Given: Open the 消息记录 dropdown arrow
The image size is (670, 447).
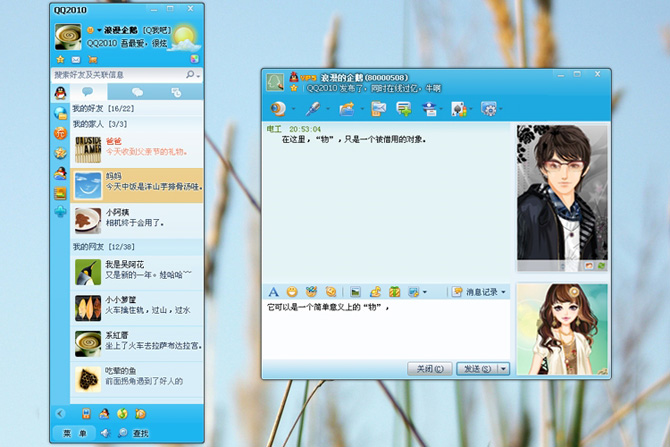Looking at the screenshot, I should click(503, 292).
